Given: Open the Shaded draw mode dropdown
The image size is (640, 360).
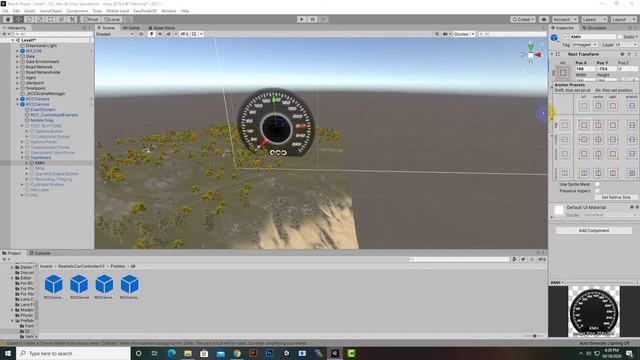Looking at the screenshot, I should coord(115,34).
